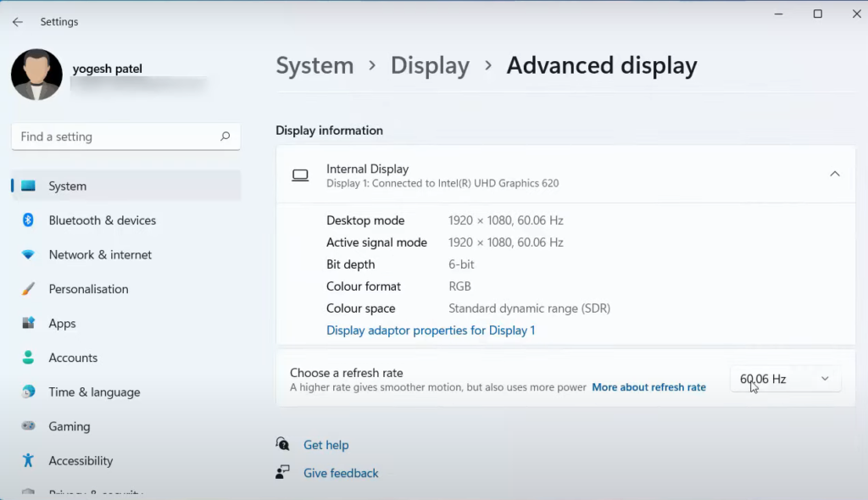This screenshot has width=868, height=500.
Task: Click the Get help link
Action: (325, 445)
